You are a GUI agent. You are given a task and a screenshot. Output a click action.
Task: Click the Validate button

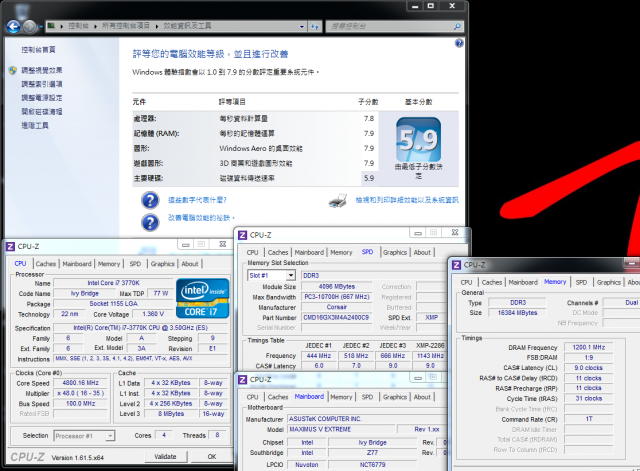click(x=165, y=457)
